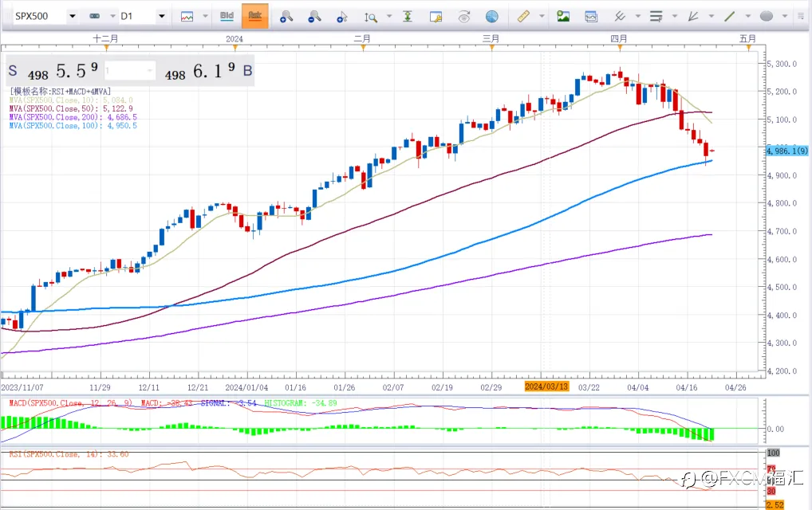Screen dimensions: 812x510
Task: Click the highlighted date 2024/03/13
Action: (x=546, y=386)
